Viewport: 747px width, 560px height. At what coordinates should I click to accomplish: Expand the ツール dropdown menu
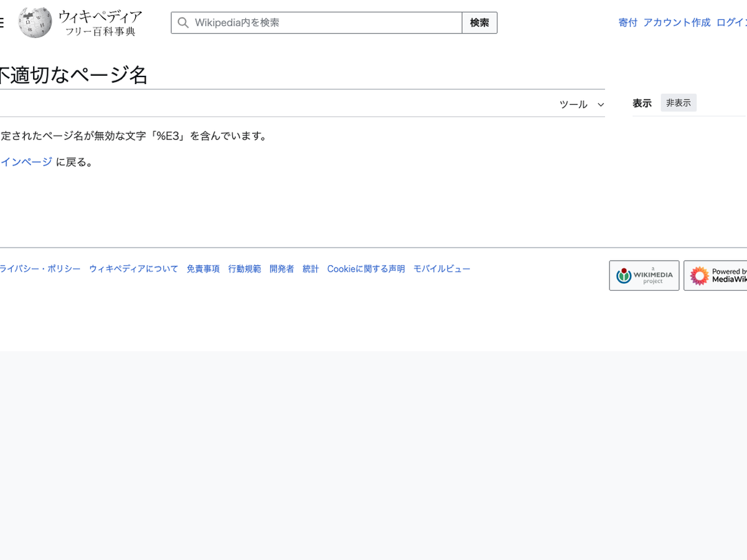click(573, 105)
